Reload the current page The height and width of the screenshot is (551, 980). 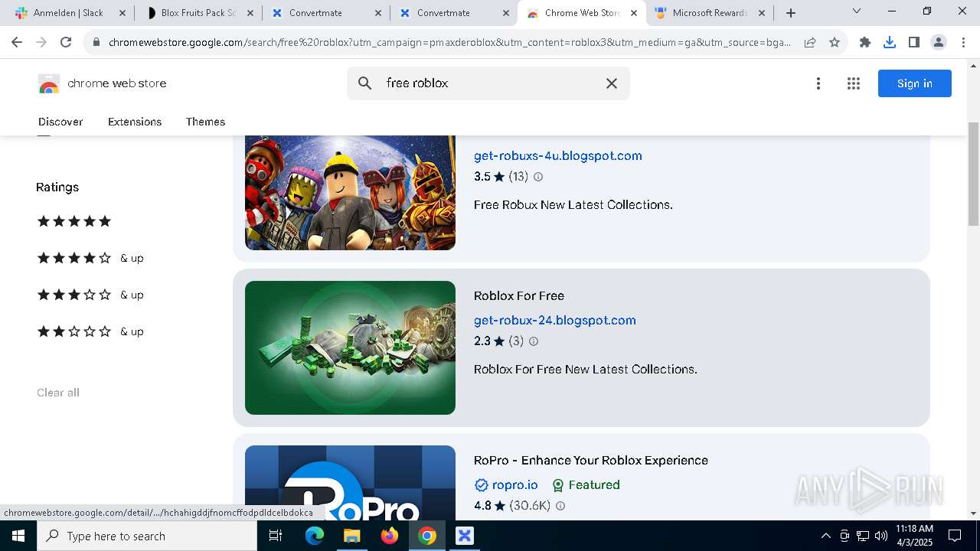[66, 42]
